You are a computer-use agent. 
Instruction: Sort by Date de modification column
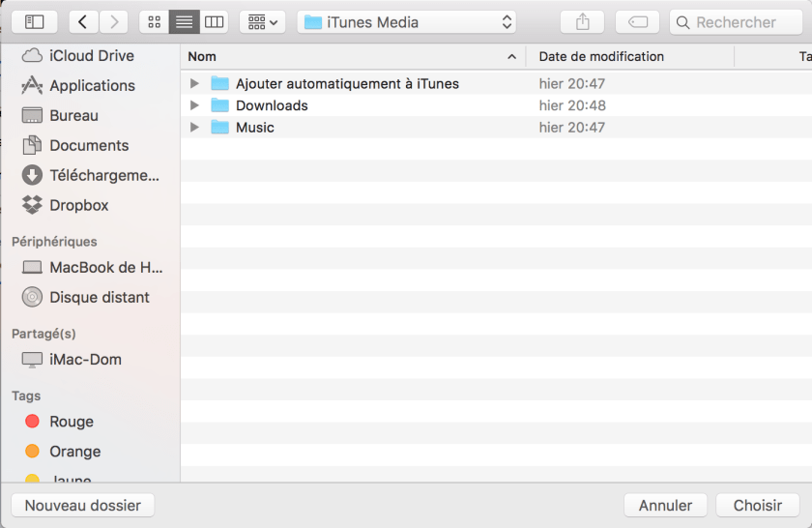[601, 57]
